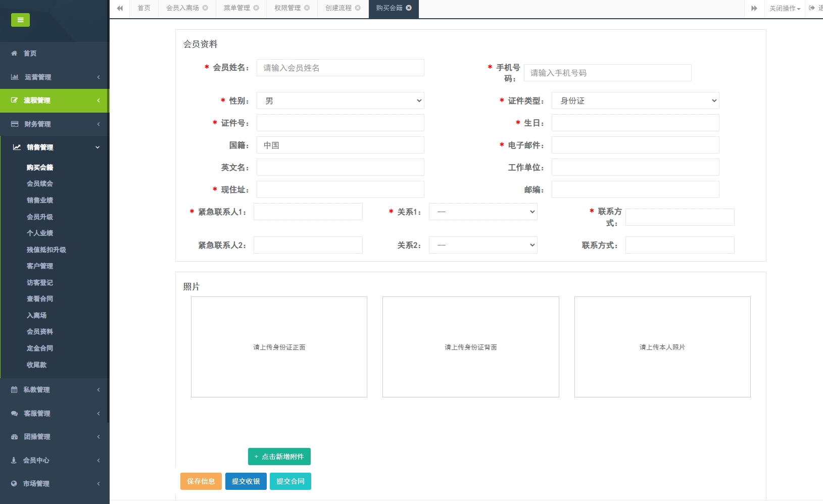Expand the 私教管理 sidebar menu
This screenshot has width=823, height=504.
pos(55,389)
